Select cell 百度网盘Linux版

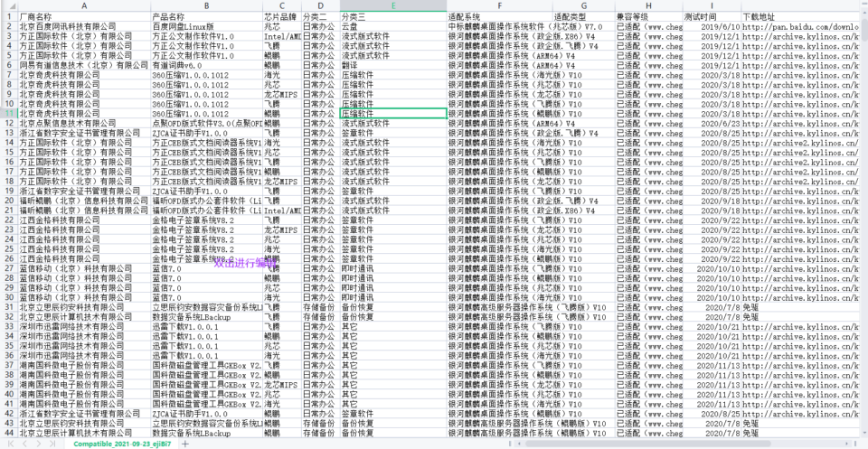click(x=206, y=26)
